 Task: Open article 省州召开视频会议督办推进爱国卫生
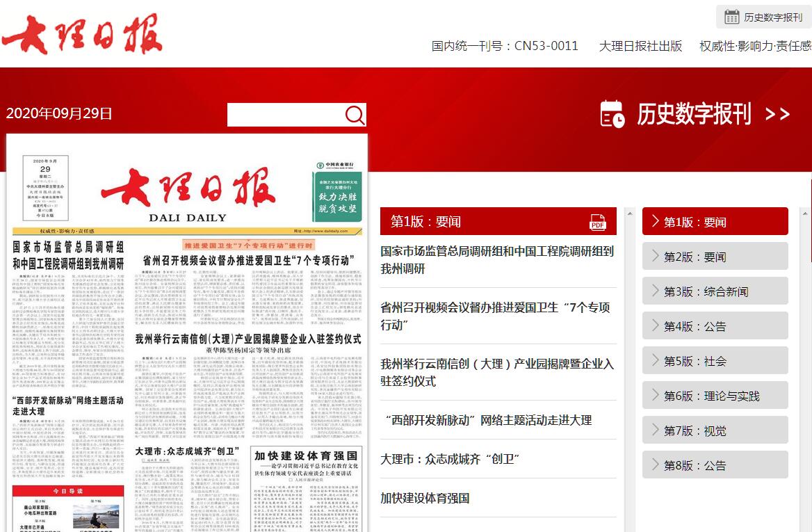(x=495, y=316)
